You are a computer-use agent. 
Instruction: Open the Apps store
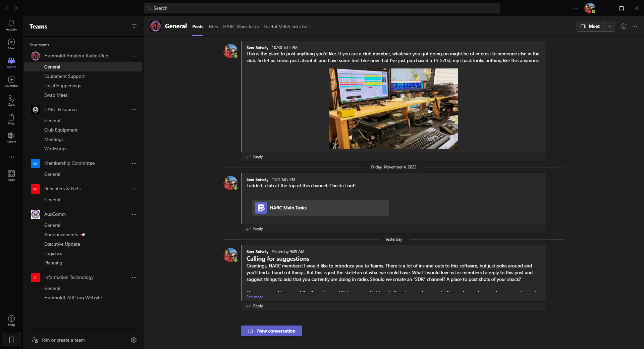(11, 176)
